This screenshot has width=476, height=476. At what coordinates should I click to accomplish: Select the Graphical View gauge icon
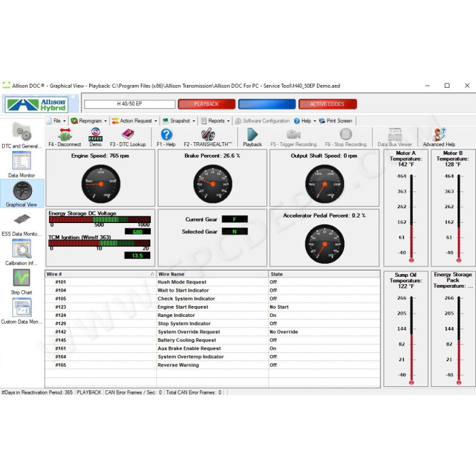[x=22, y=190]
